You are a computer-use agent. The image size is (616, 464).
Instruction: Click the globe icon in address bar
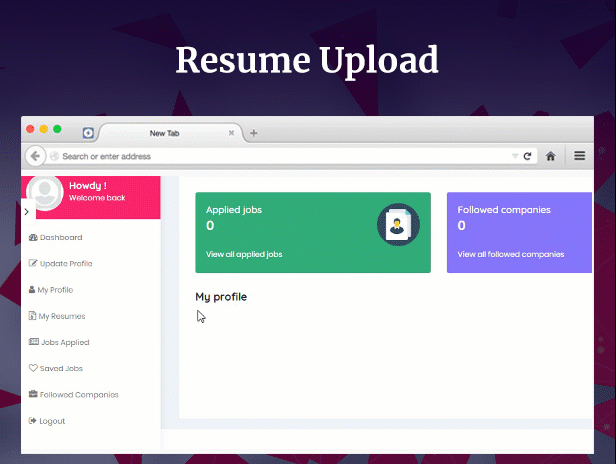coord(55,156)
